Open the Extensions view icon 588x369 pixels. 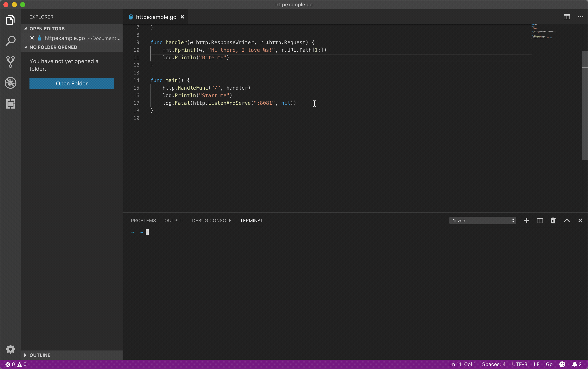coord(11,104)
